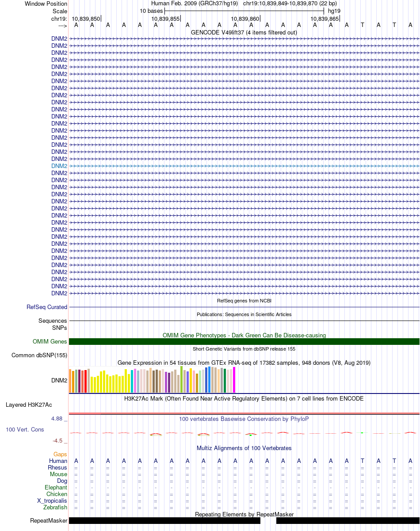420x531 pixels.
Task: Click the 10,839,850 position marker
Action: (86, 19)
